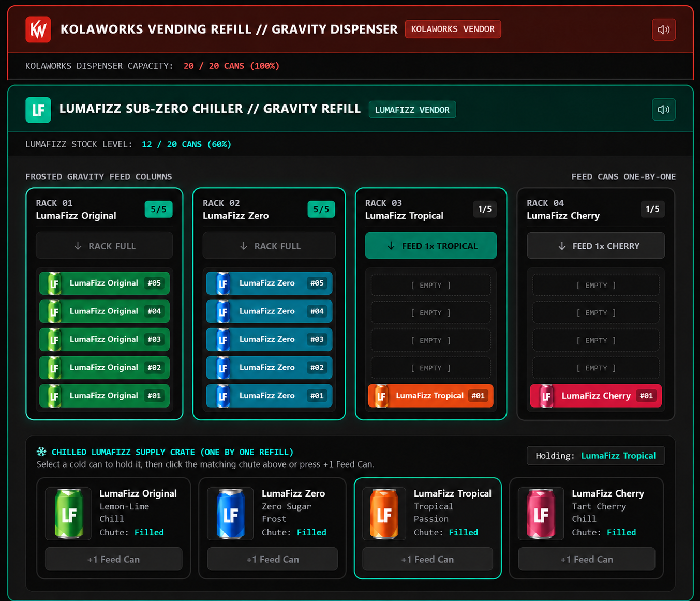700x601 pixels.
Task: Click Rack 02 5/5 capacity badge
Action: [321, 209]
